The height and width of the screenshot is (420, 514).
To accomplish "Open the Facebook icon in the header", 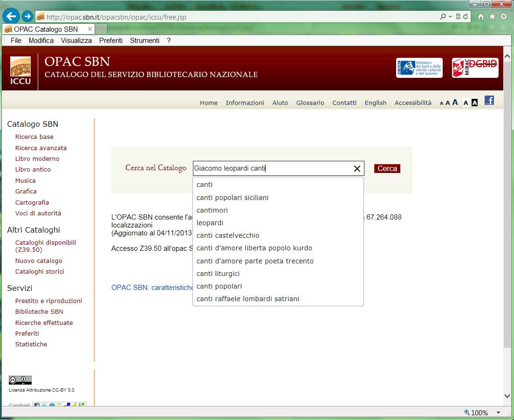I will point(489,100).
